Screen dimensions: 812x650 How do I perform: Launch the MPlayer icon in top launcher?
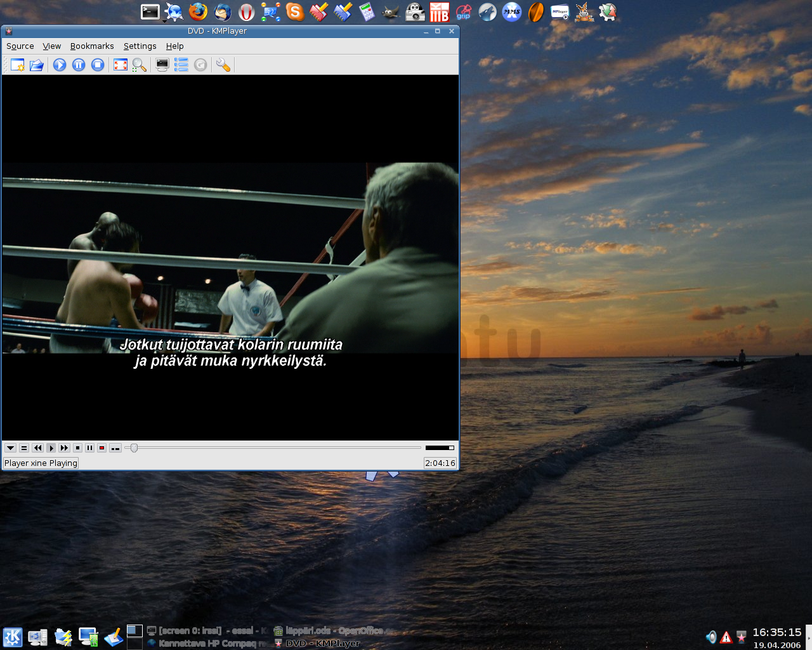[x=560, y=11]
